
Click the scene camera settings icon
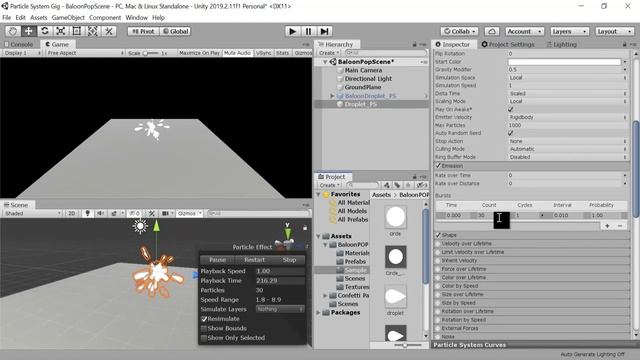167,213
